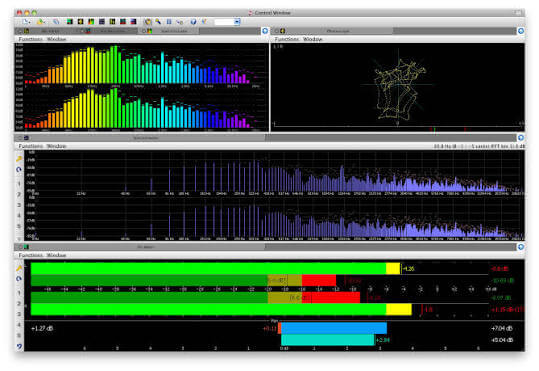Click the yellow toolbar icon with dropdown arrow
This screenshot has height=371, width=539.
[x=41, y=22]
